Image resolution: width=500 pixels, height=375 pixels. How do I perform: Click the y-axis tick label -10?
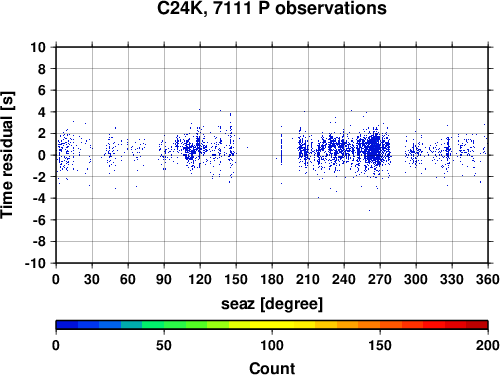[x=35, y=263]
